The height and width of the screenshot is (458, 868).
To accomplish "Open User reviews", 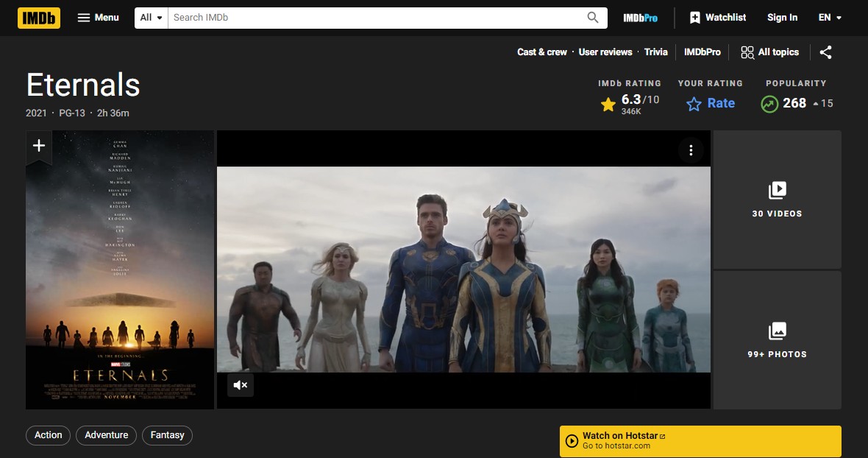I will 605,52.
